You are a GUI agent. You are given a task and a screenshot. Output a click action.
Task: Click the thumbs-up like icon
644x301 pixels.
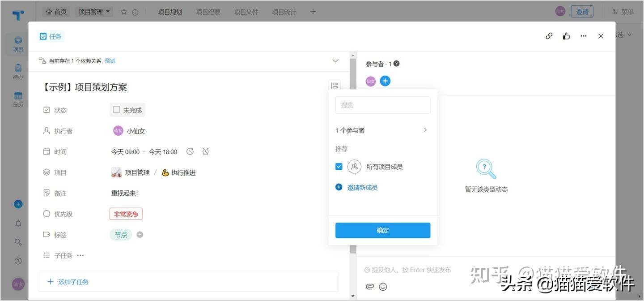point(566,36)
